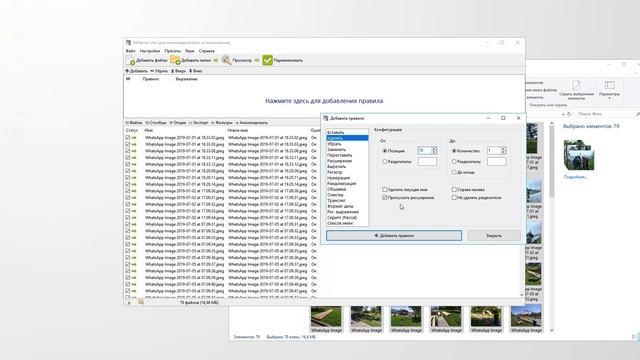Click Поиск: Фото search box in Explorer
Image resolution: width=640 pixels, height=360 pixels.
pos(606,114)
